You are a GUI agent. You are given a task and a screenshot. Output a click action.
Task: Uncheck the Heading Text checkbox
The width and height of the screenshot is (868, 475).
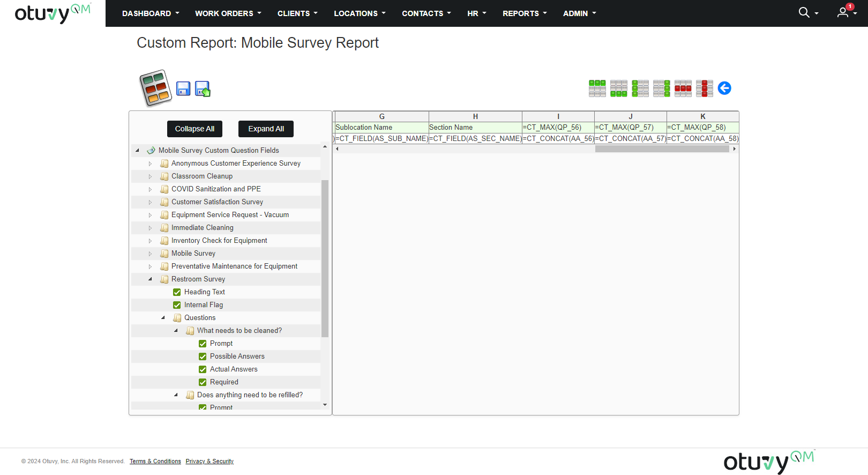point(177,292)
